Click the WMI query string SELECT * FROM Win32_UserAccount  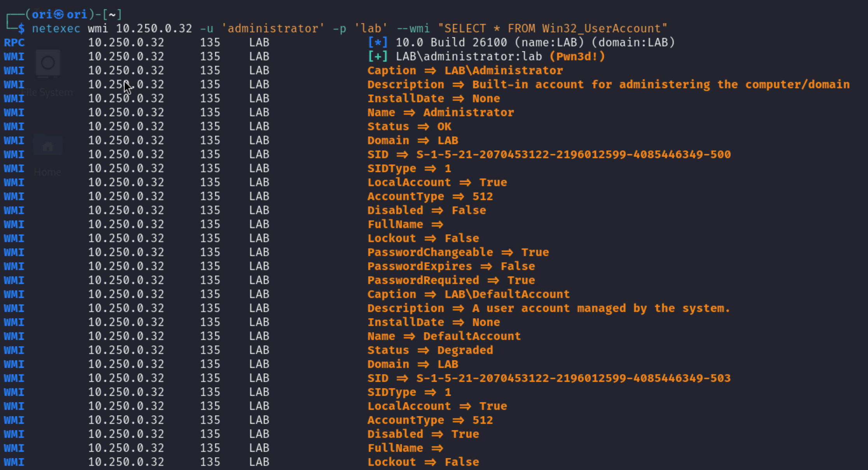(x=552, y=28)
